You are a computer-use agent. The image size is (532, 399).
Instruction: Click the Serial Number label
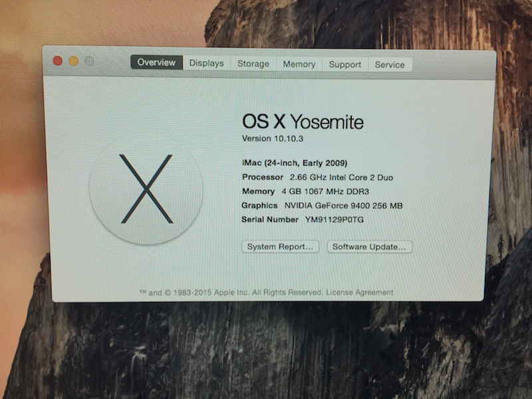[x=270, y=219]
